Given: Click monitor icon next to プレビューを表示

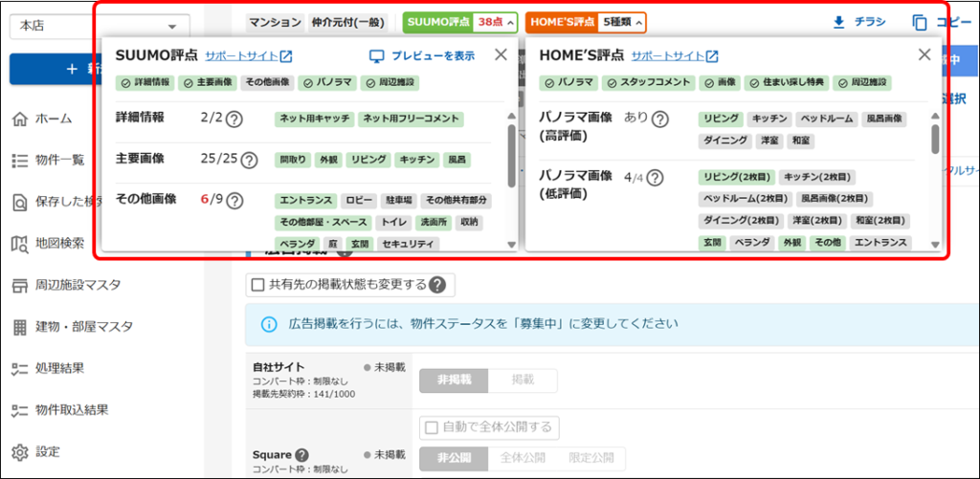Looking at the screenshot, I should (x=376, y=56).
